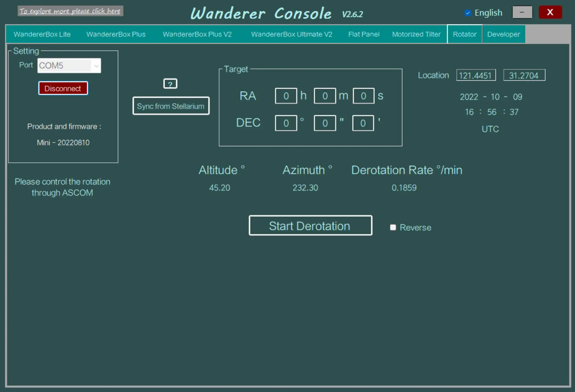Viewport: 575px width, 392px height.
Task: Click the RA hours input field
Action: point(286,95)
